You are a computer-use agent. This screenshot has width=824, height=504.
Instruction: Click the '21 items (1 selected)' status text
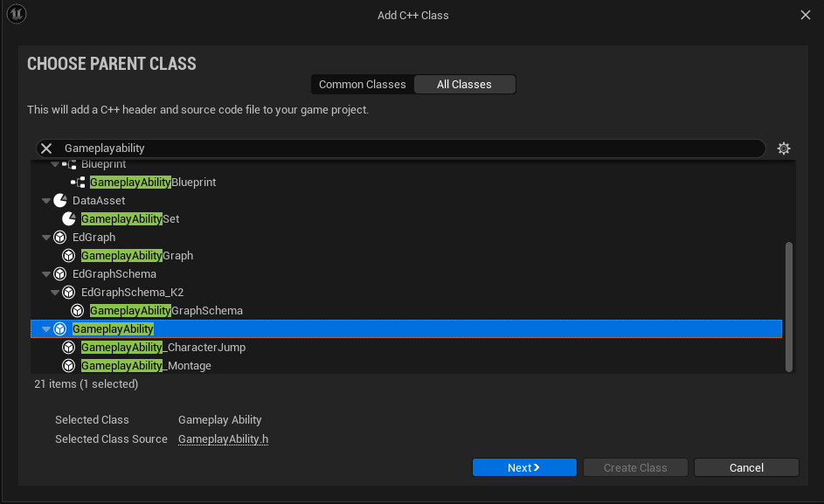click(87, 384)
